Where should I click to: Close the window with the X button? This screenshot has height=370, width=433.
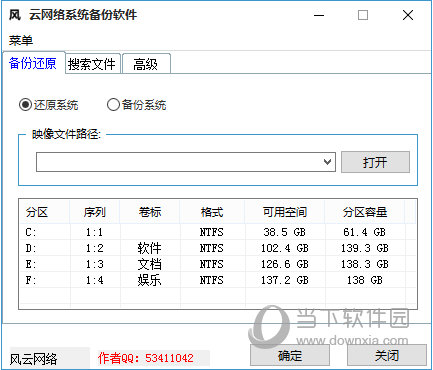tap(408, 15)
